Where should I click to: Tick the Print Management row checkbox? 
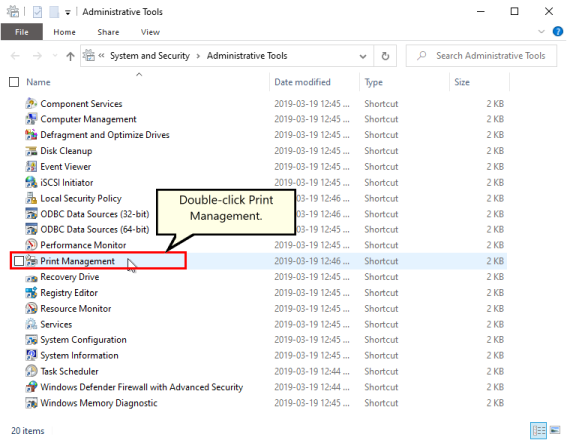click(x=19, y=261)
